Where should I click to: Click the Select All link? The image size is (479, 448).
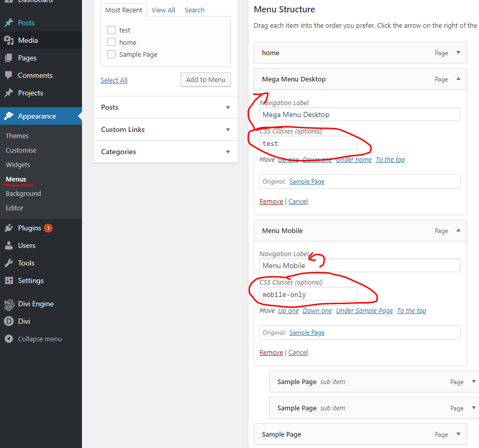pyautogui.click(x=114, y=80)
